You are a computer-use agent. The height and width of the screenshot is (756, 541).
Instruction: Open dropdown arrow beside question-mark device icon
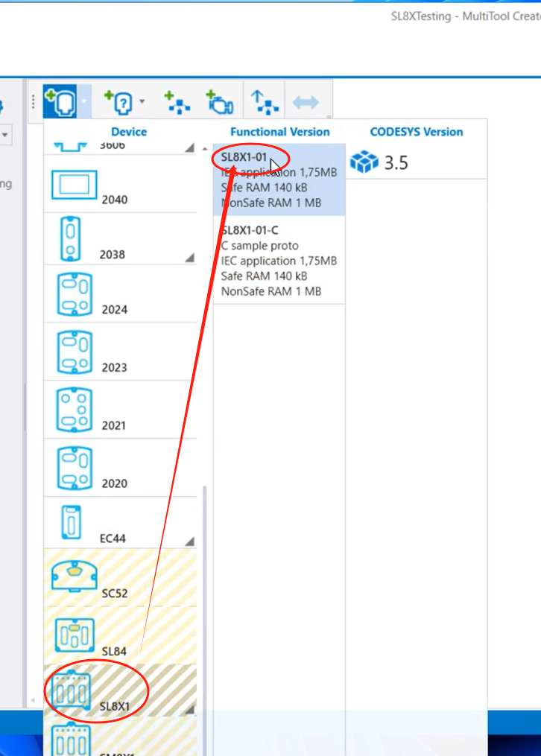[x=142, y=101]
